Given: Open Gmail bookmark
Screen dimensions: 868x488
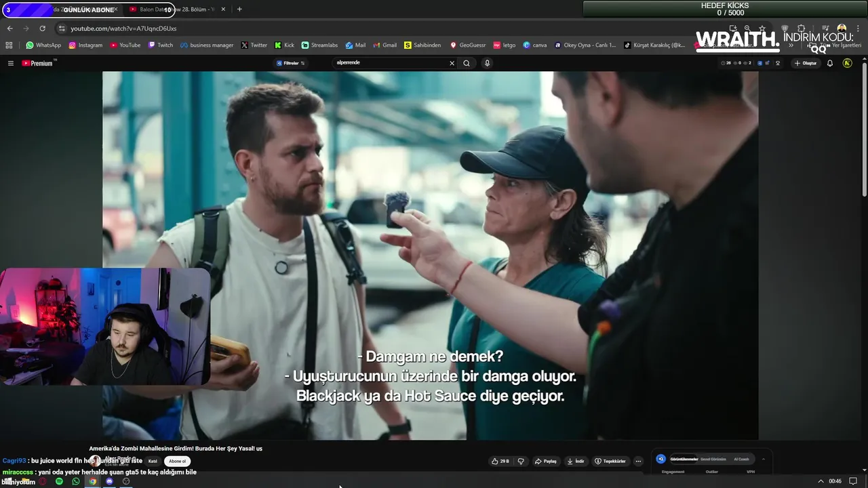Looking at the screenshot, I should pyautogui.click(x=385, y=45).
